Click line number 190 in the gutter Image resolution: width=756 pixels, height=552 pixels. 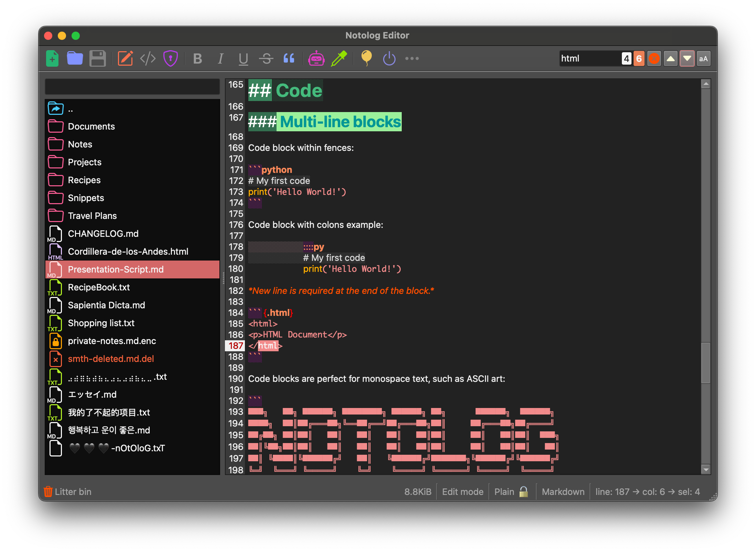pyautogui.click(x=236, y=379)
